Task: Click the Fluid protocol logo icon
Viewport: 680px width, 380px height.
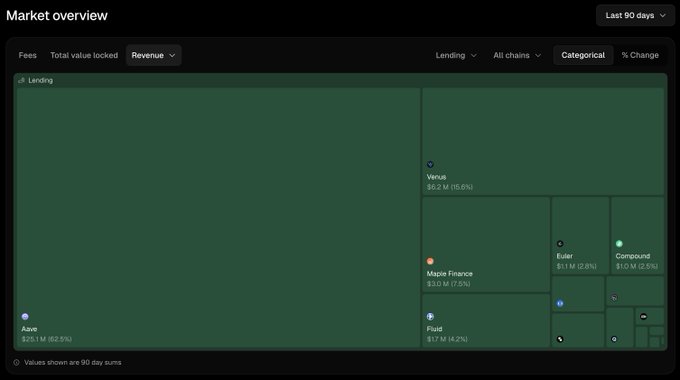Action: [x=430, y=317]
